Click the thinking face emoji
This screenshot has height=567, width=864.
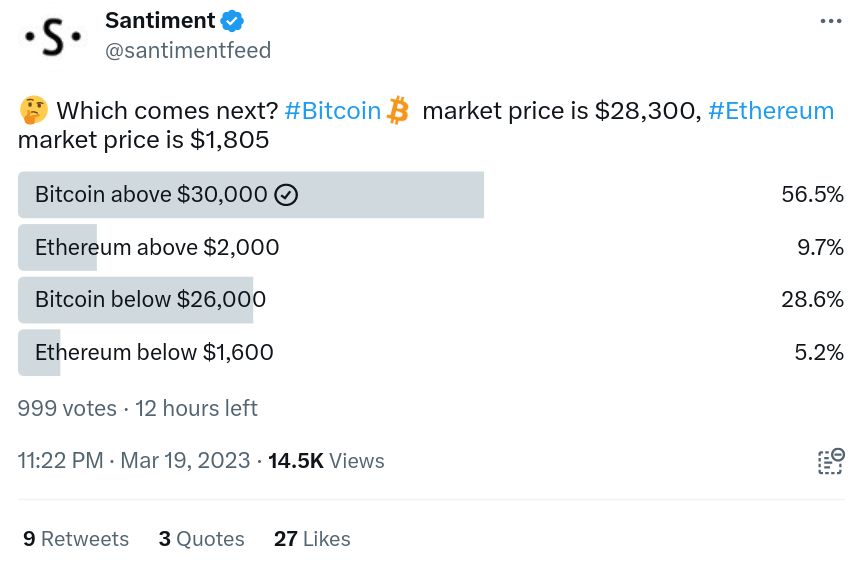pos(33,110)
